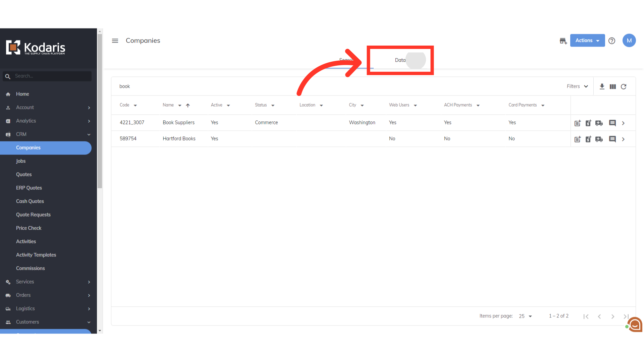Download the companies table data
This screenshot has width=644, height=362.
point(602,86)
